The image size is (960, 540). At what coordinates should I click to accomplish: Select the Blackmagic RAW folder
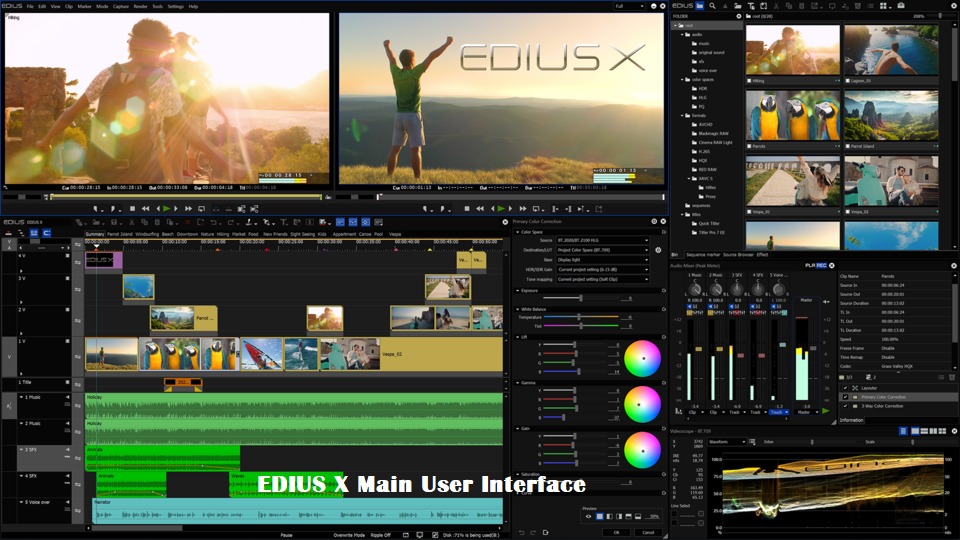pos(713,133)
